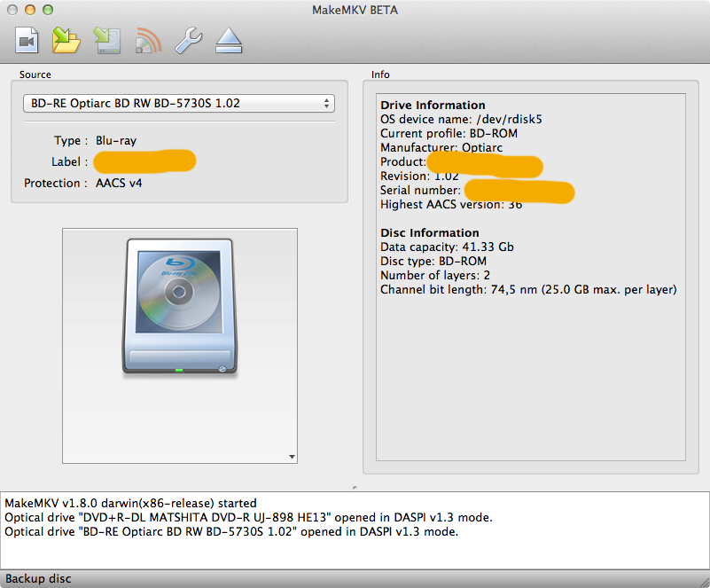Image resolution: width=710 pixels, height=588 pixels.
Task: Click the window resize grip corner
Action: tap(704, 582)
